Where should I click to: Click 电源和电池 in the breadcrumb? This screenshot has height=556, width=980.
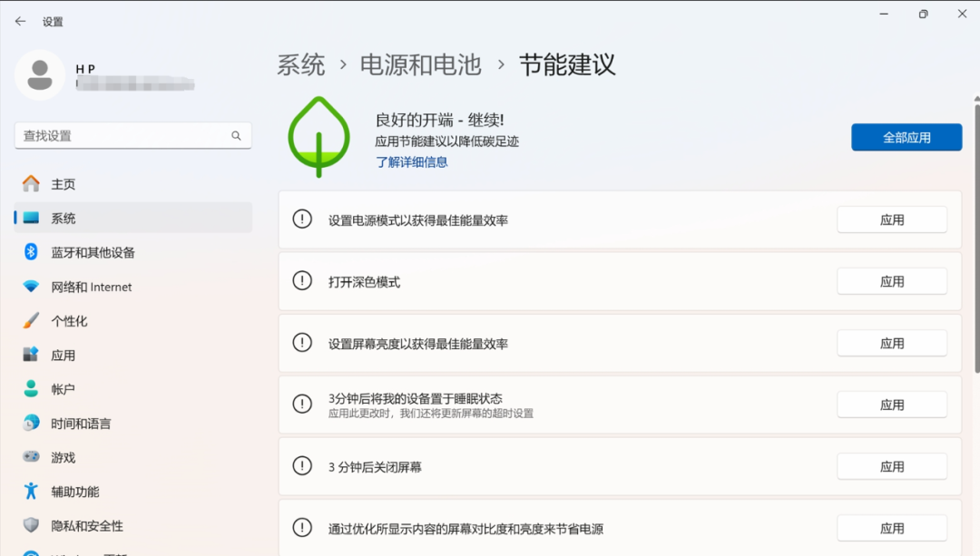point(421,65)
